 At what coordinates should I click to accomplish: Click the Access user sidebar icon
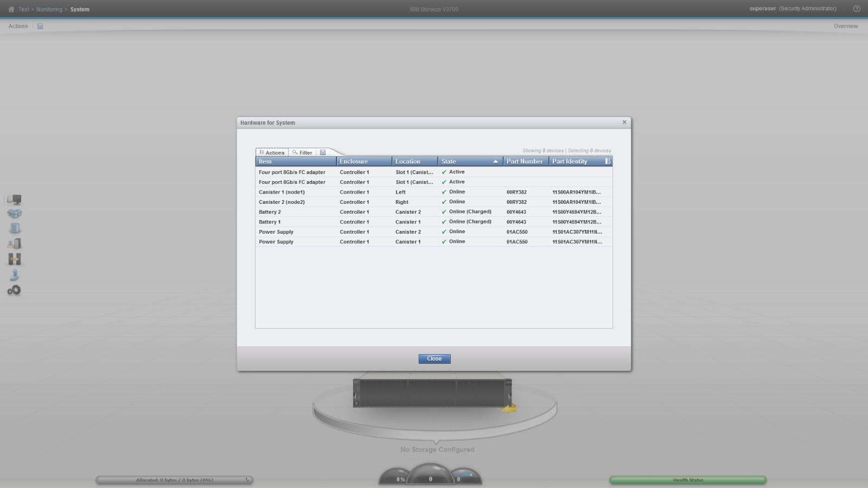click(x=14, y=275)
